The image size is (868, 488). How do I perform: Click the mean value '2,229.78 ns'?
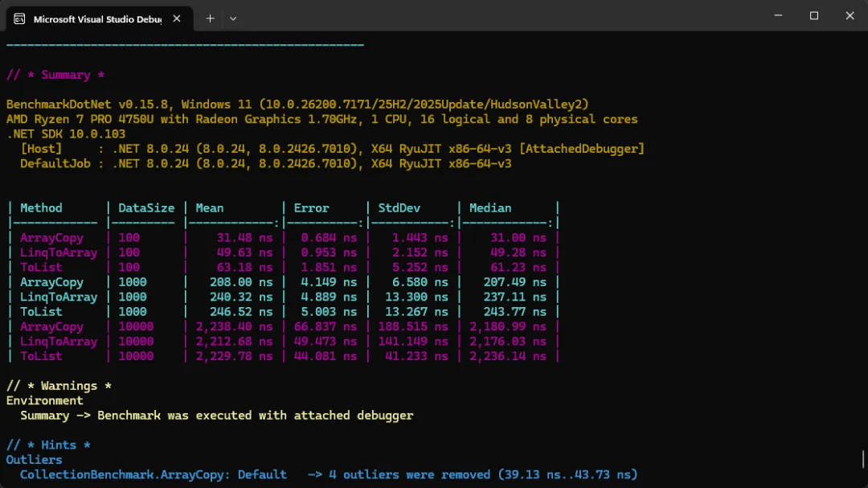click(x=234, y=356)
